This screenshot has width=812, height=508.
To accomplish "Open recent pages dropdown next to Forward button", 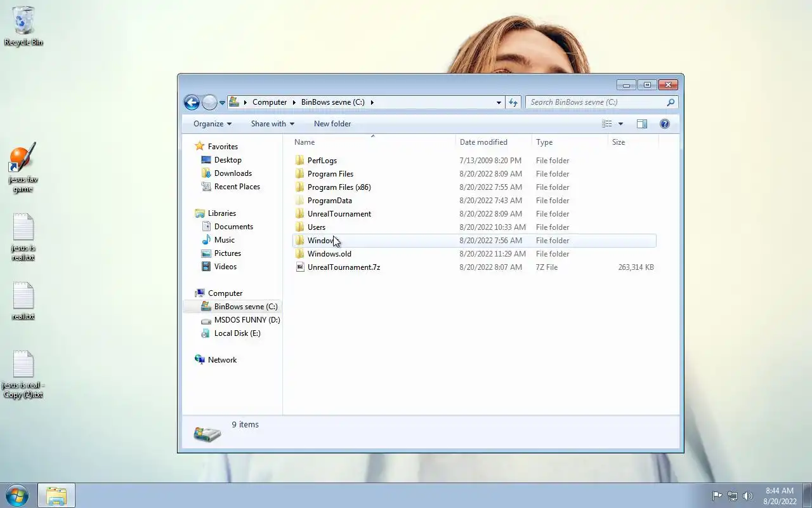I will click(222, 102).
